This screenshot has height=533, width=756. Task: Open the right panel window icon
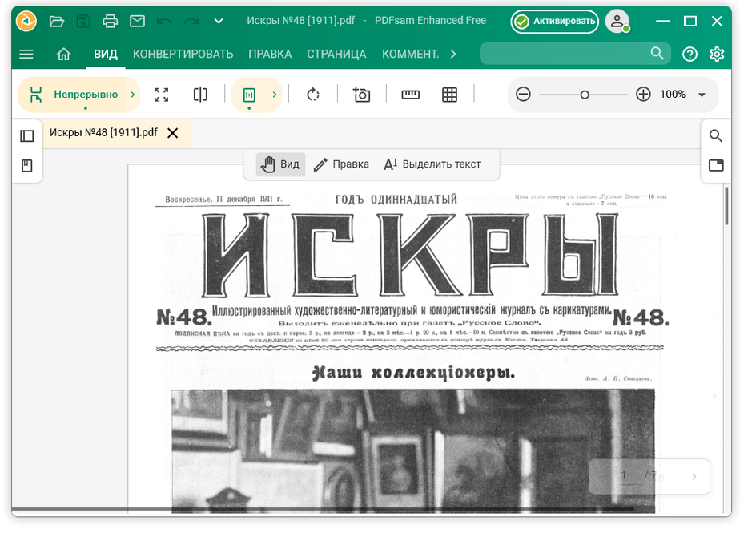pyautogui.click(x=716, y=165)
